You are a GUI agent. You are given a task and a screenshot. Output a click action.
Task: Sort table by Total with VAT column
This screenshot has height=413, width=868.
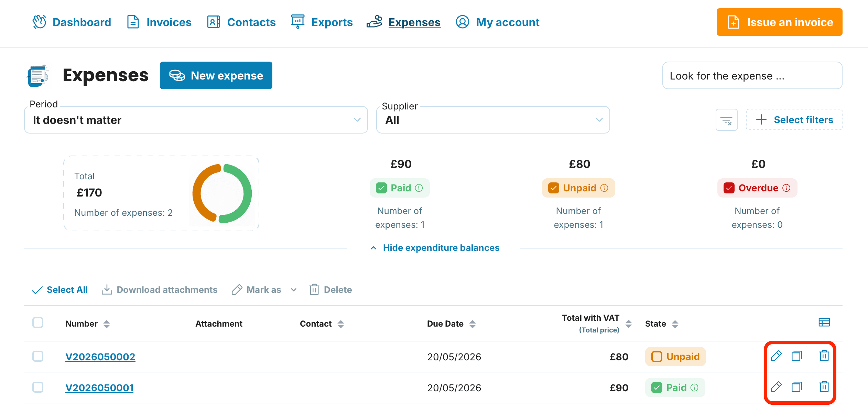[x=629, y=324]
